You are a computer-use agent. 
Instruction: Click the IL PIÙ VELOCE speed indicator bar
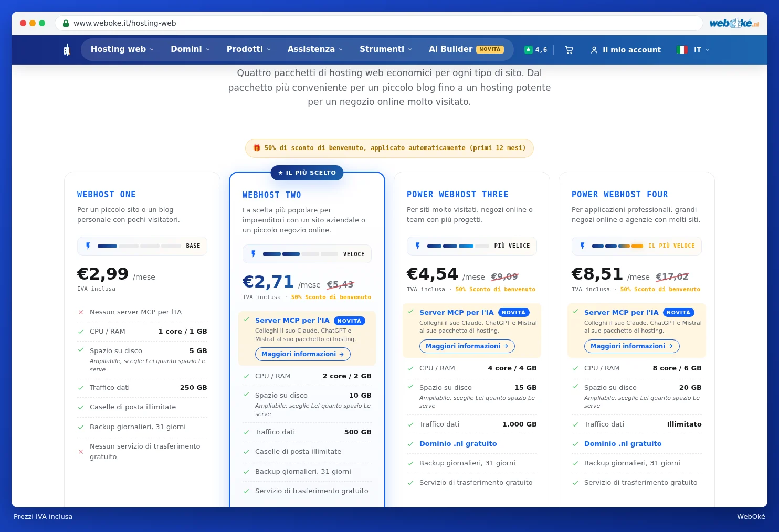click(x=637, y=246)
